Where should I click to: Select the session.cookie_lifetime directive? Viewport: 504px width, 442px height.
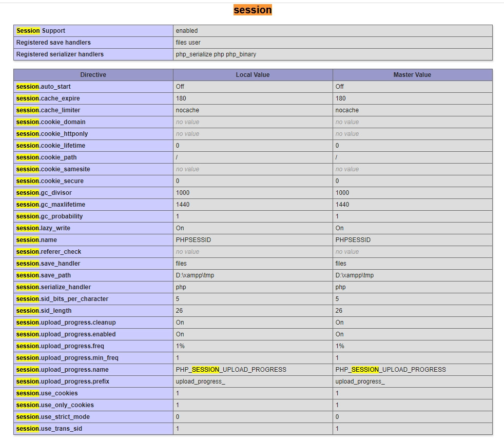click(x=51, y=146)
